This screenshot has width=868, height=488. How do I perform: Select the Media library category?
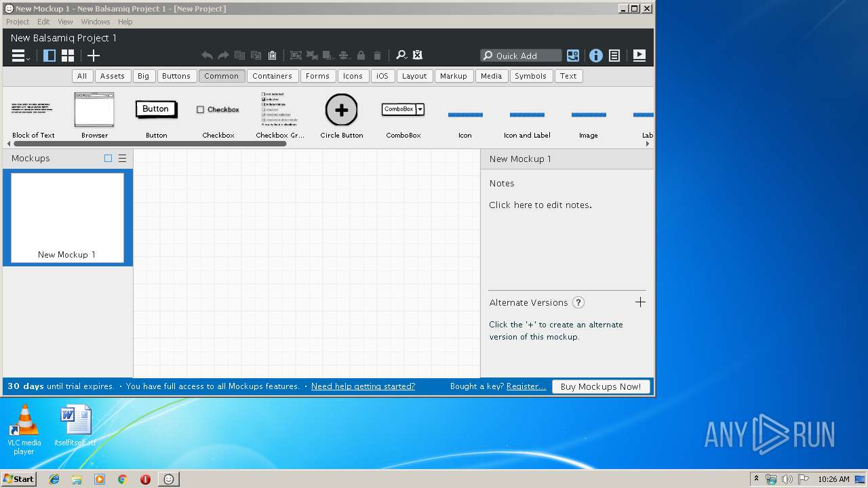pos(492,76)
